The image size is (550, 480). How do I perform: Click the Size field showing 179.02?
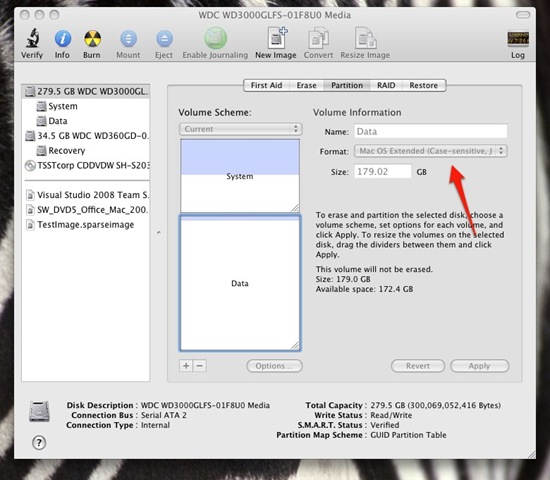pos(382,172)
